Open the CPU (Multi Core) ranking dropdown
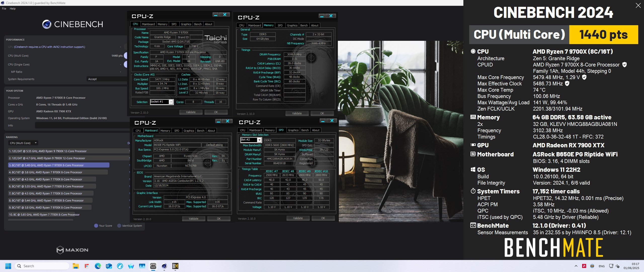Viewport: 644px width, 272px height. point(23,143)
